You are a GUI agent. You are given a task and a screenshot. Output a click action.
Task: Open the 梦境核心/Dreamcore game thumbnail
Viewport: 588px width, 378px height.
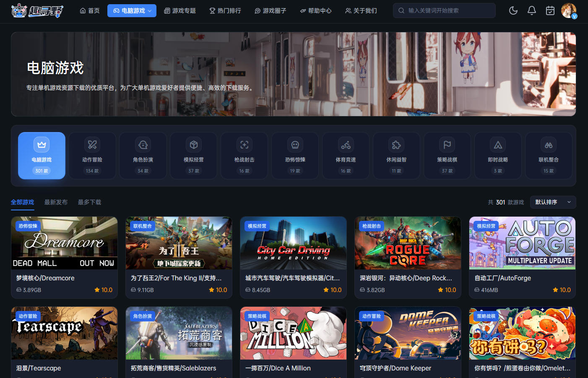click(64, 243)
